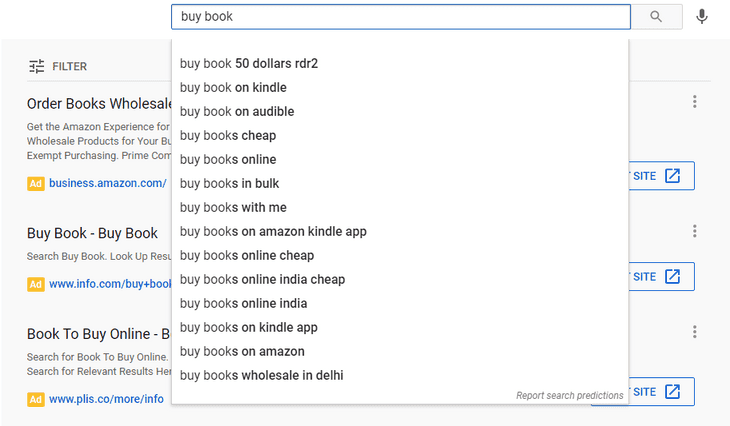This screenshot has height=426, width=730.
Task: Choose "buy books online india" suggestion
Action: pyautogui.click(x=244, y=304)
